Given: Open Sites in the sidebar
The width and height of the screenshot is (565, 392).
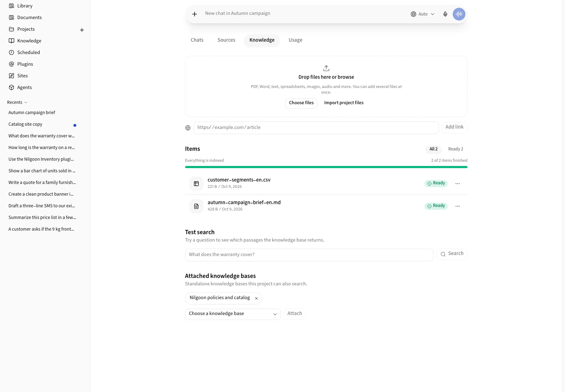Looking at the screenshot, I should pyautogui.click(x=45, y=76).
